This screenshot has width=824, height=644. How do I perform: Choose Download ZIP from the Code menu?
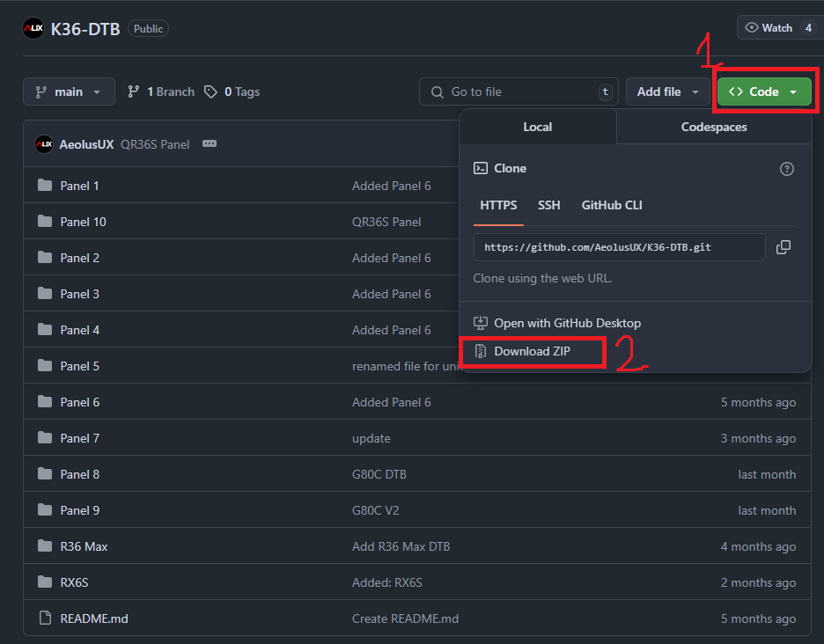532,351
